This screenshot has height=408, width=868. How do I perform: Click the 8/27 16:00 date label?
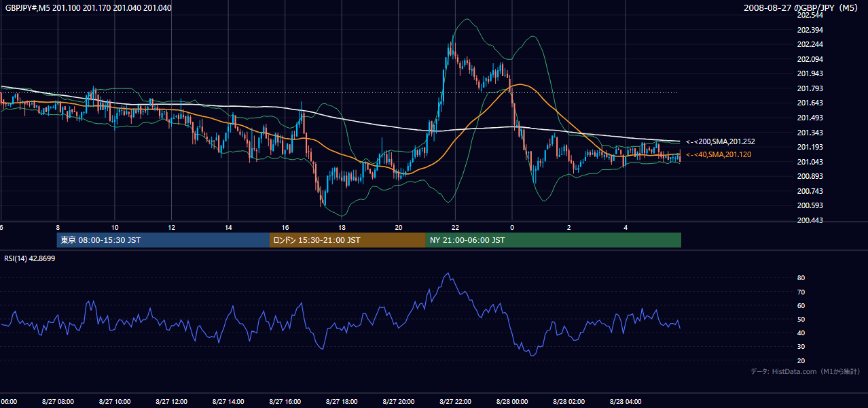285,401
